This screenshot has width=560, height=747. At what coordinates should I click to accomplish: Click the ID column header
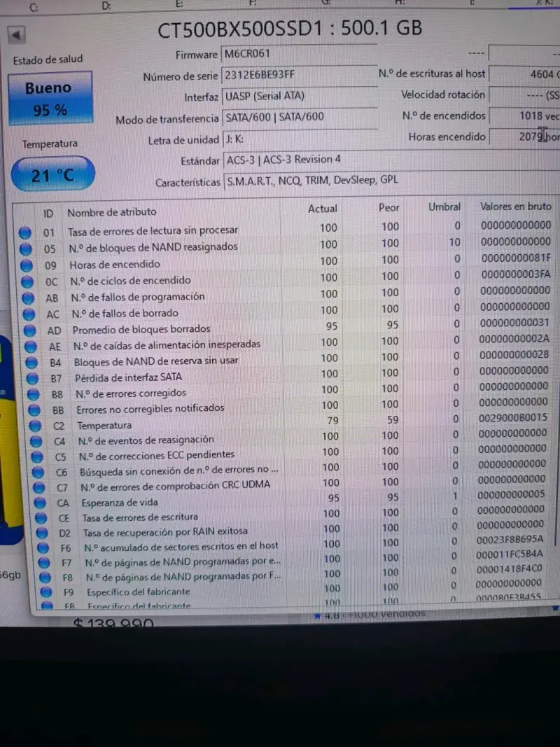[x=48, y=214]
